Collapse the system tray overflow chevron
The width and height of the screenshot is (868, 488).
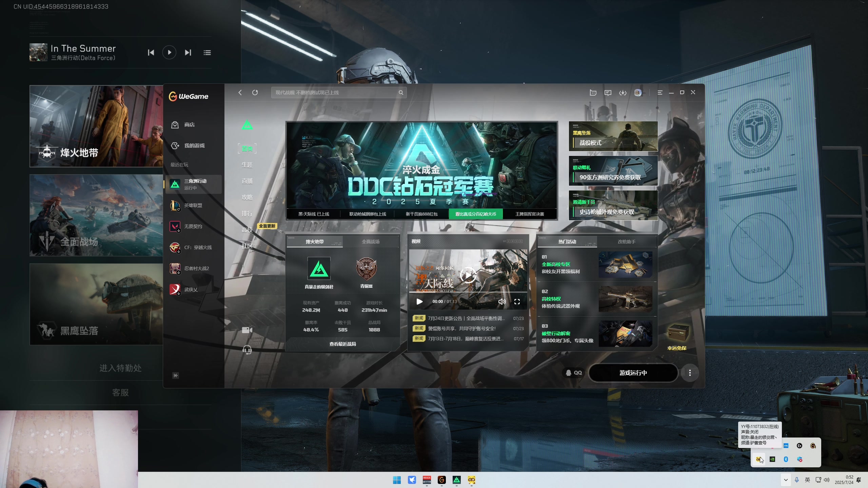click(x=786, y=480)
